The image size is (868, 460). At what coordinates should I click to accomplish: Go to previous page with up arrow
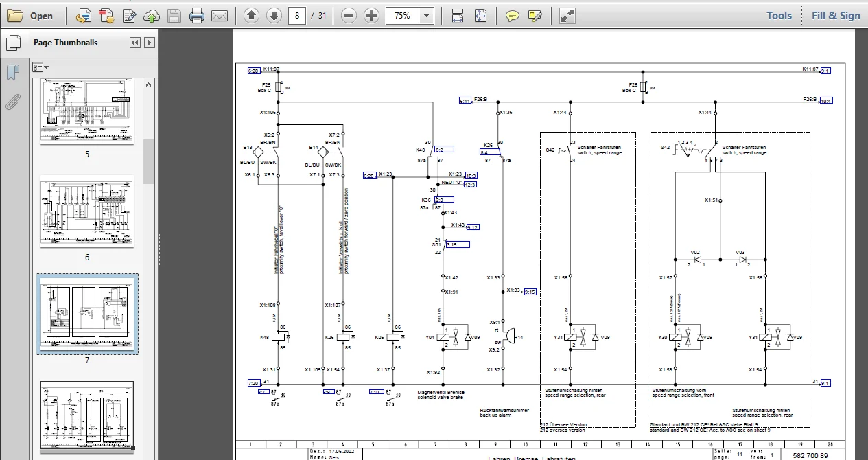pos(251,15)
